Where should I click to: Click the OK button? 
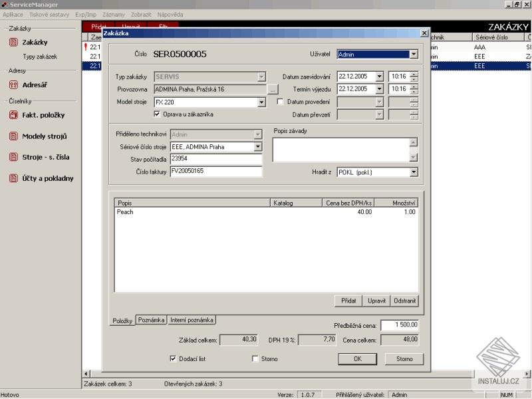(x=358, y=359)
